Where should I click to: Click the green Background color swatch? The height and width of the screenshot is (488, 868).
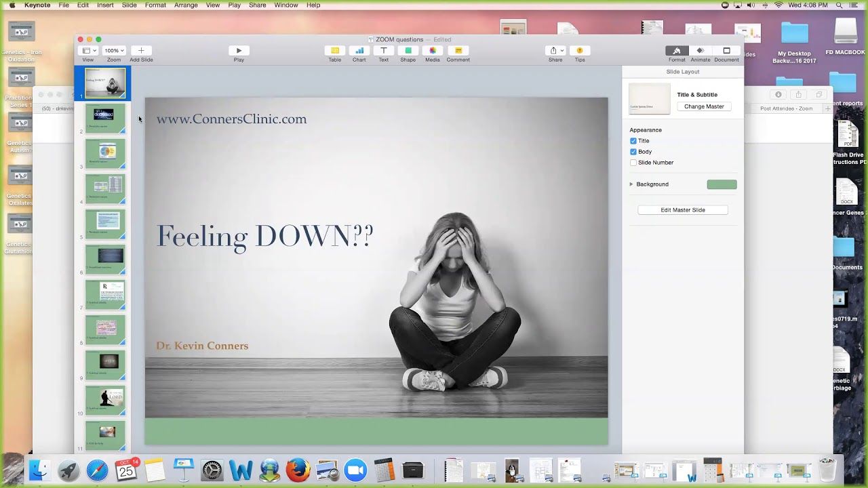click(722, 184)
